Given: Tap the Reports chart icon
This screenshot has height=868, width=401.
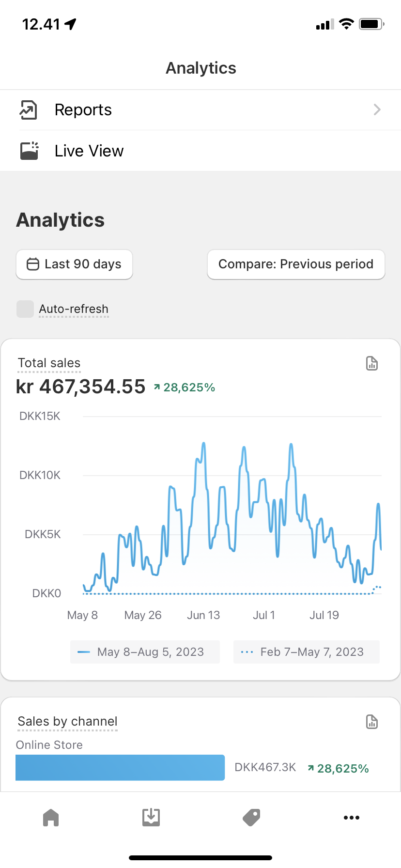Looking at the screenshot, I should [28, 110].
